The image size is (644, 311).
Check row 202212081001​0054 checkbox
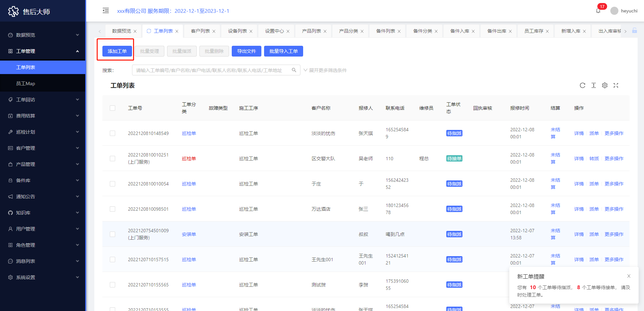pyautogui.click(x=112, y=184)
